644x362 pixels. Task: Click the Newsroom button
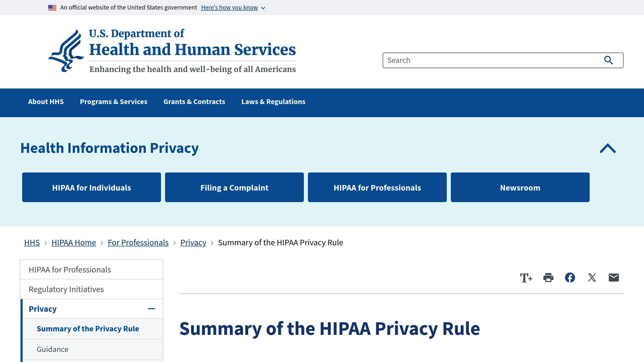pyautogui.click(x=520, y=187)
